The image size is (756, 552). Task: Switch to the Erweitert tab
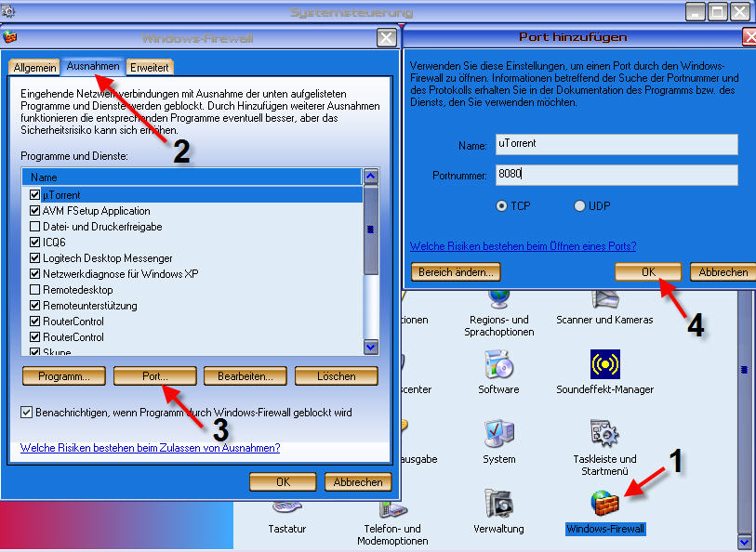point(150,68)
